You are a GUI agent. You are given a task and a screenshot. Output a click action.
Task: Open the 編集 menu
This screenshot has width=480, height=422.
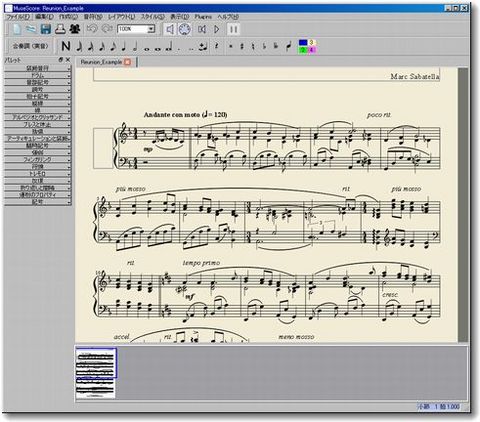click(44, 17)
